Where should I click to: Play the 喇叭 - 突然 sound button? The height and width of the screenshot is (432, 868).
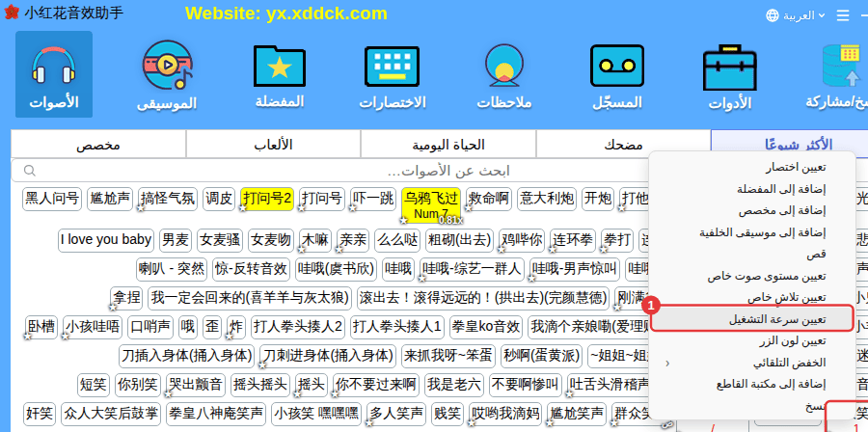pyautogui.click(x=172, y=269)
